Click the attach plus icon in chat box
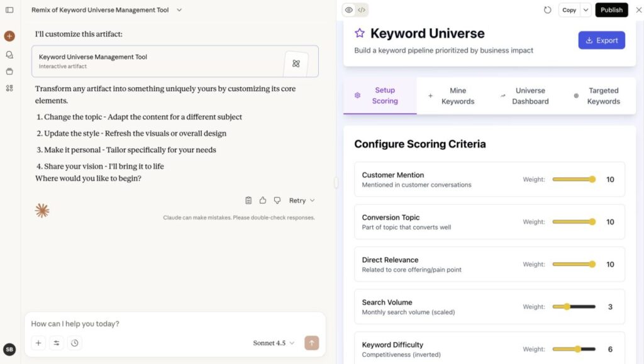The image size is (644, 364). point(38,343)
